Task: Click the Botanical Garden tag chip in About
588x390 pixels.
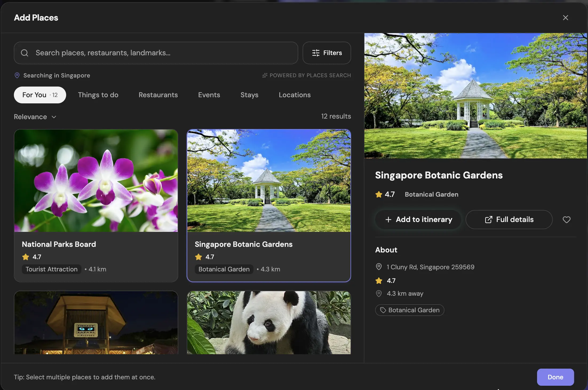Action: [x=410, y=310]
